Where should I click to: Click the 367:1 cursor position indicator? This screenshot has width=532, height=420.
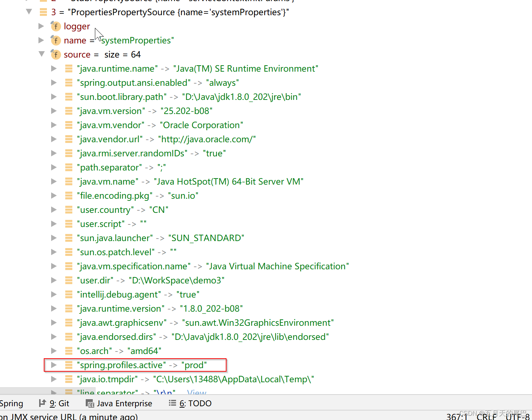(457, 416)
